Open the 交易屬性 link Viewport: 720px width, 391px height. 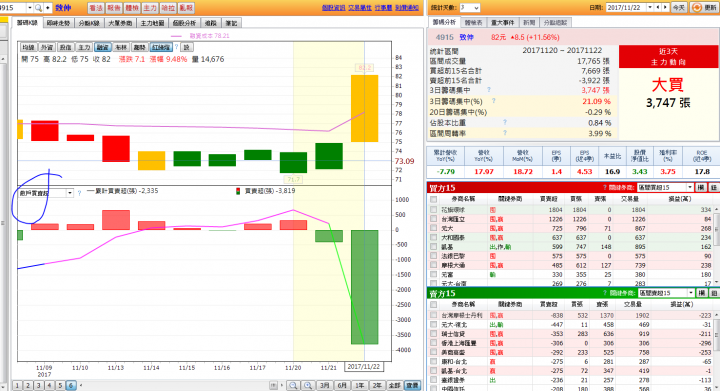pyautogui.click(x=360, y=8)
